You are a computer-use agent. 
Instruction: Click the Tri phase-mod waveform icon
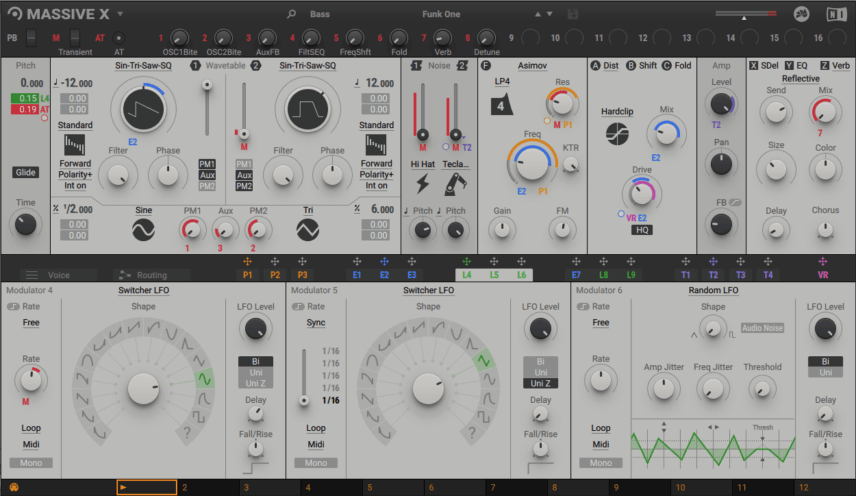pyautogui.click(x=308, y=230)
